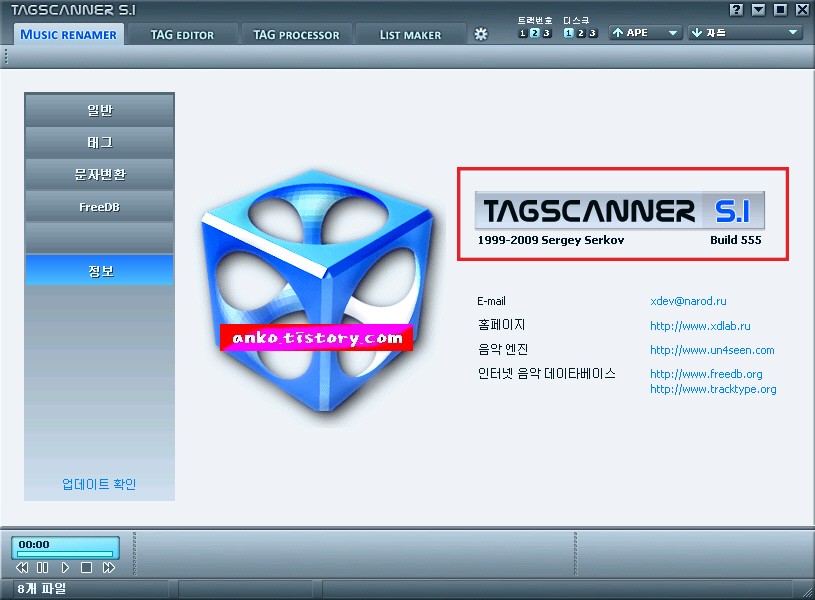This screenshot has height=600, width=815.
Task: Open the http://www.tracktype.org link
Action: (713, 389)
